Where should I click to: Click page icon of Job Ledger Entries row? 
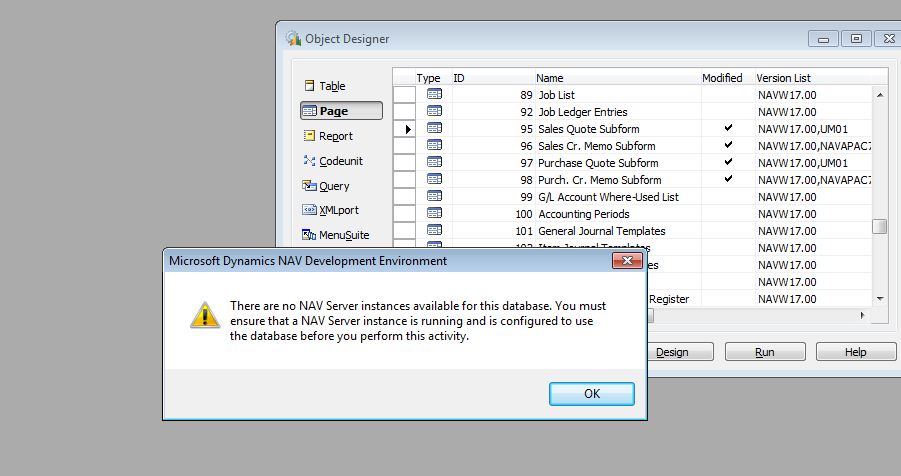click(x=434, y=111)
